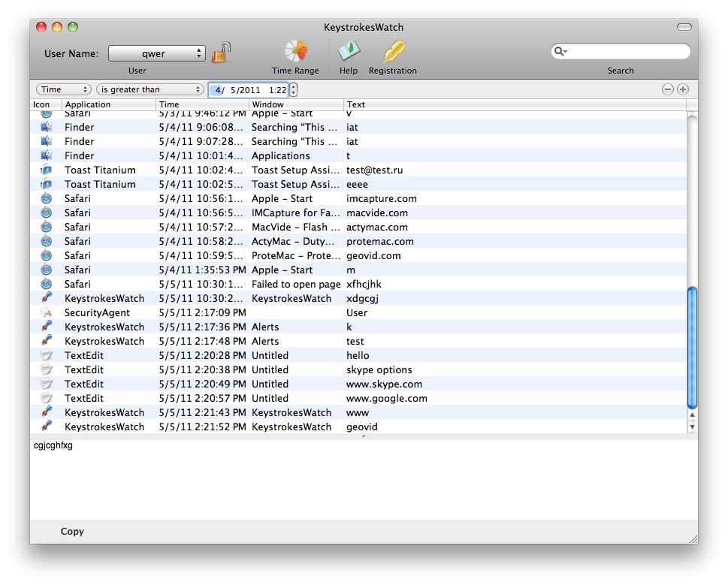The height and width of the screenshot is (585, 728).
Task: Open the Time Range toolbar icon
Action: 295,52
